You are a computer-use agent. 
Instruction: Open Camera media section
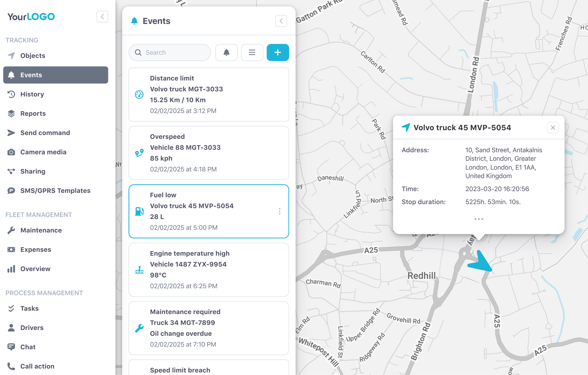[43, 152]
